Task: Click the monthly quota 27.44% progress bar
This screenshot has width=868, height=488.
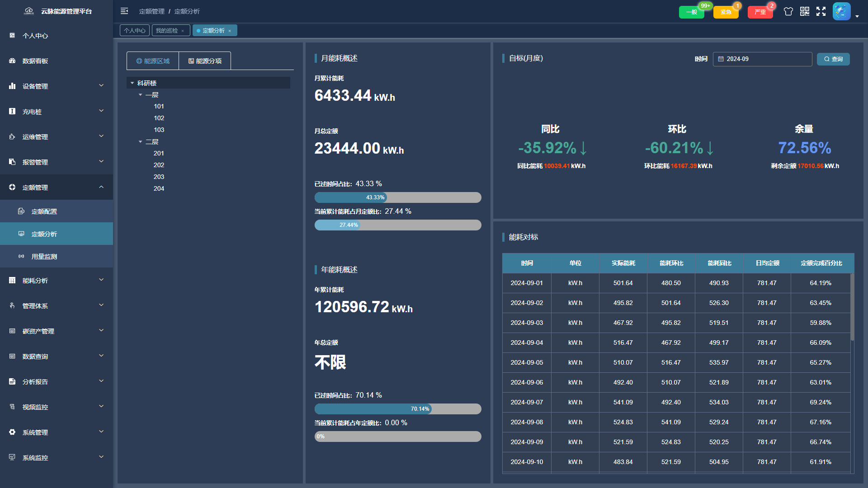Action: click(397, 225)
